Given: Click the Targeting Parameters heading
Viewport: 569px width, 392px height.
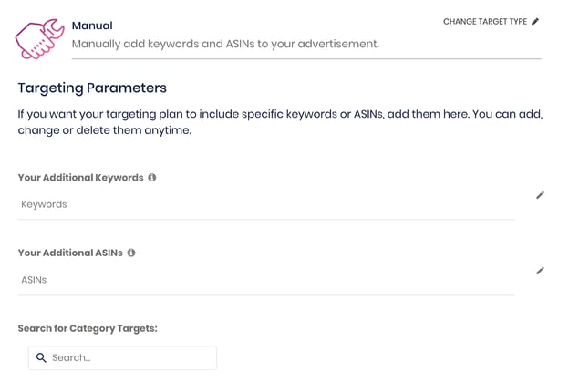Looking at the screenshot, I should click(92, 88).
